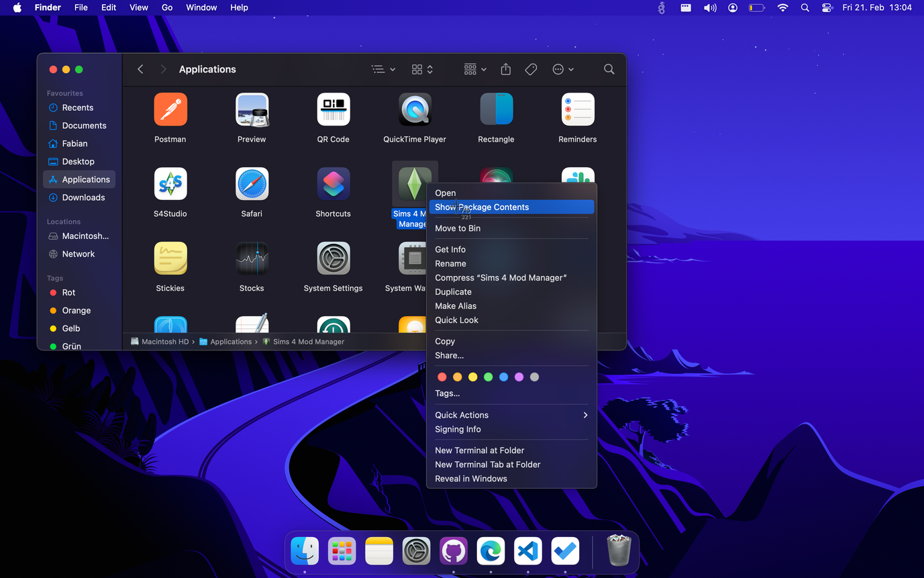Open the blue checkmark tasks app in Dock

565,552
